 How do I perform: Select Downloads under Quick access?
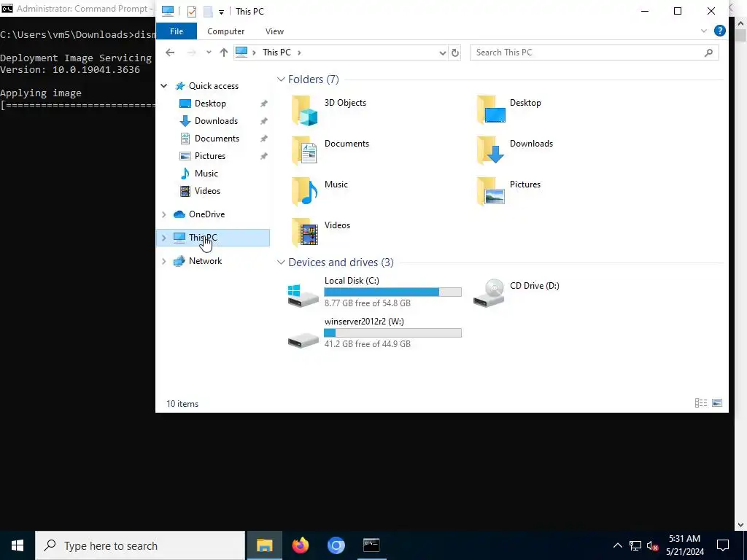(216, 121)
